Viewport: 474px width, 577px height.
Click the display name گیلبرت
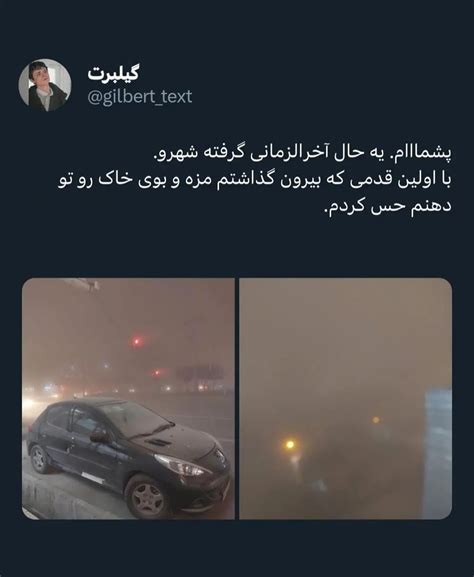coord(113,74)
